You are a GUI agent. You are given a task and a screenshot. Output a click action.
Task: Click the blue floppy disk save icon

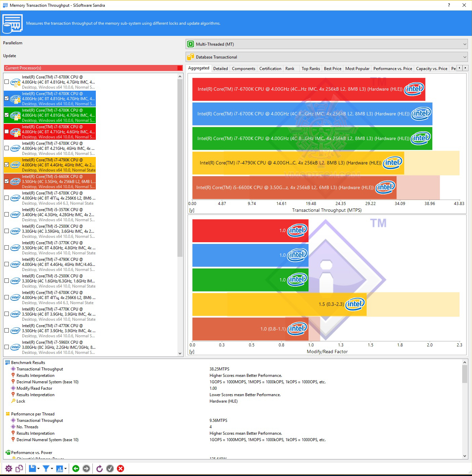tap(32, 469)
